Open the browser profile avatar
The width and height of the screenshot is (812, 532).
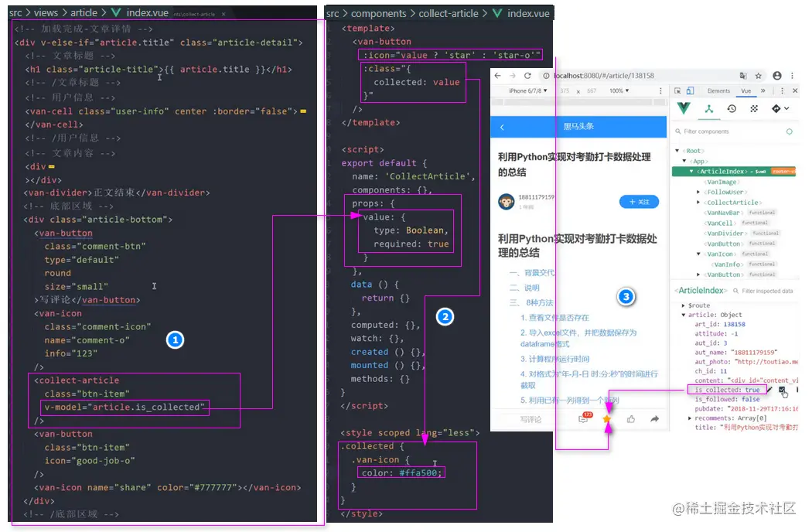tap(776, 76)
